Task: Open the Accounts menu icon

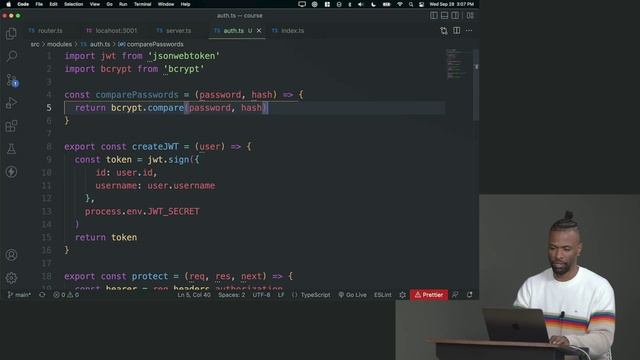Action: [11, 255]
